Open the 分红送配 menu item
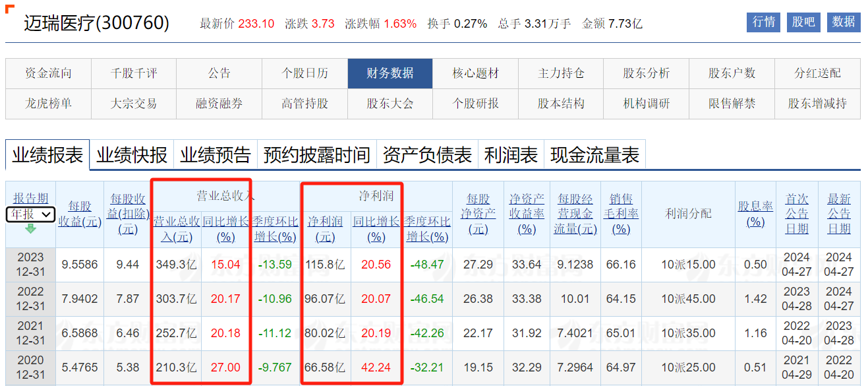The image size is (868, 386). coord(818,73)
